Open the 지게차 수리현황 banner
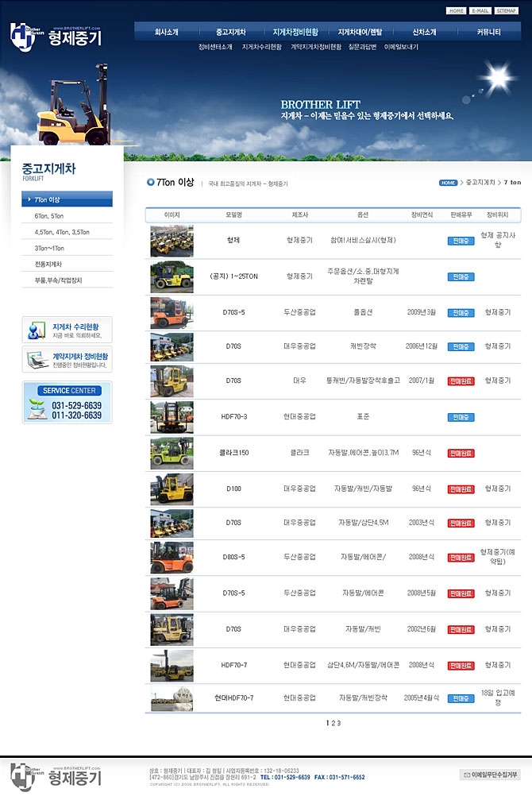532x796 pixels. [67, 330]
